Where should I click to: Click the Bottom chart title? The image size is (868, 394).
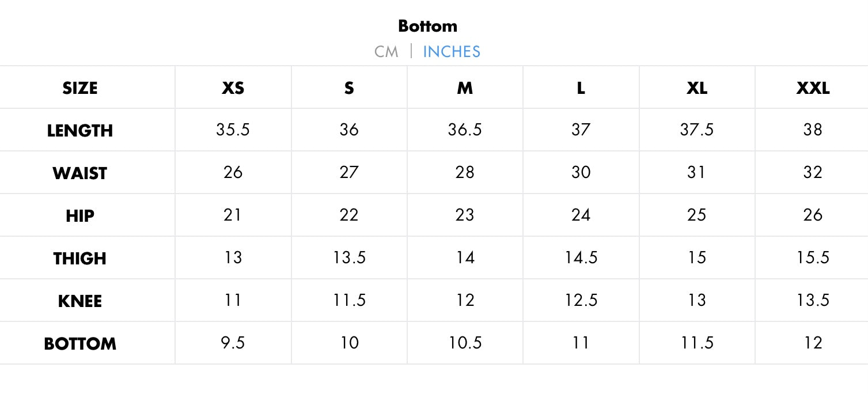point(427,26)
